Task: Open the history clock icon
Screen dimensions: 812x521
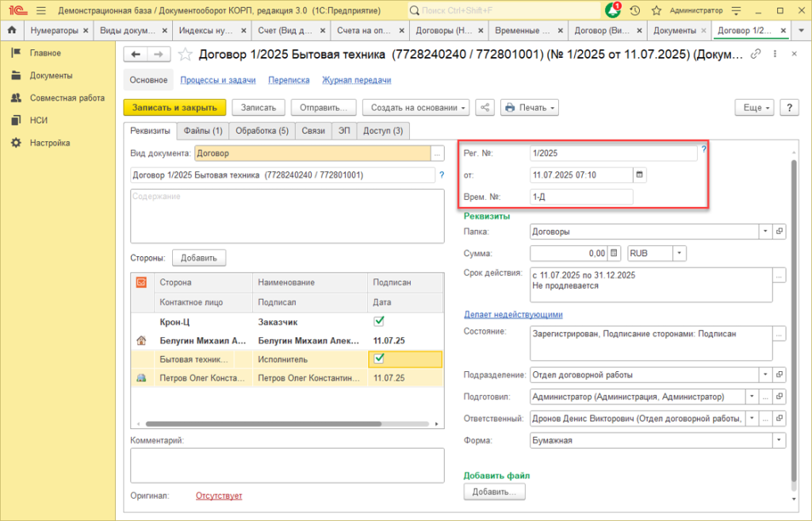Action: point(634,11)
